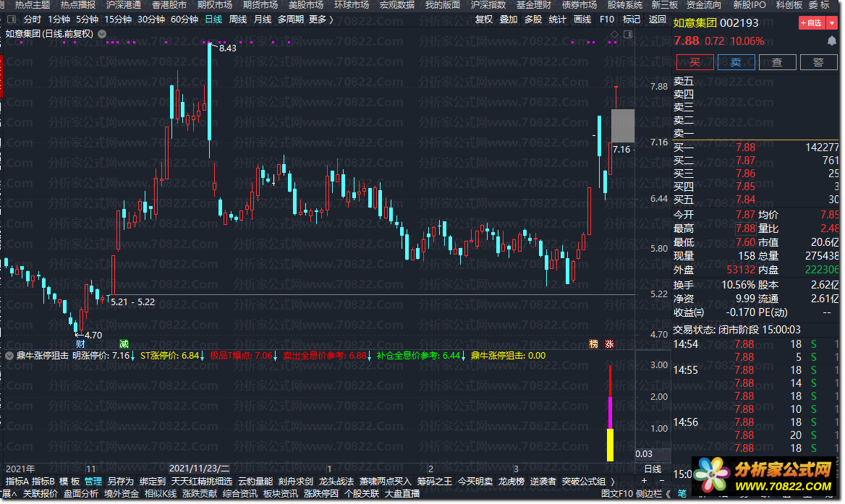The height and width of the screenshot is (504, 845).
Task: Select the 指标B tab
Action: (43, 482)
